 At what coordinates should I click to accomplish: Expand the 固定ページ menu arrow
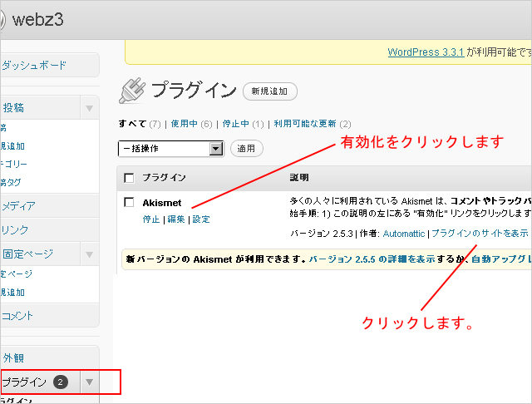point(90,254)
